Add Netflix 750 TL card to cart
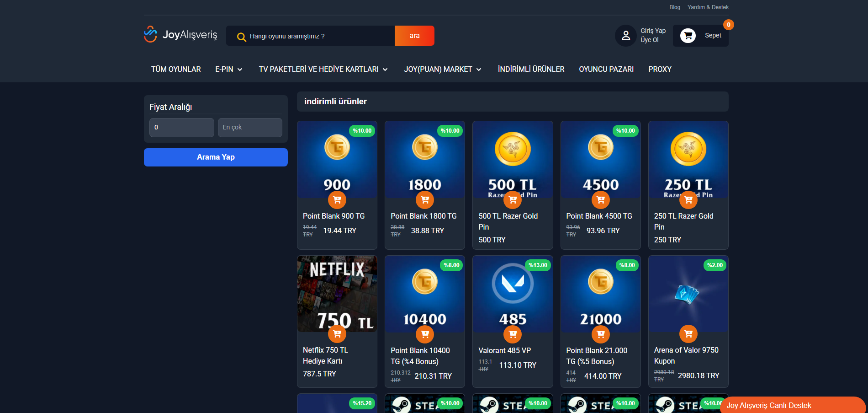868x413 pixels. (337, 334)
